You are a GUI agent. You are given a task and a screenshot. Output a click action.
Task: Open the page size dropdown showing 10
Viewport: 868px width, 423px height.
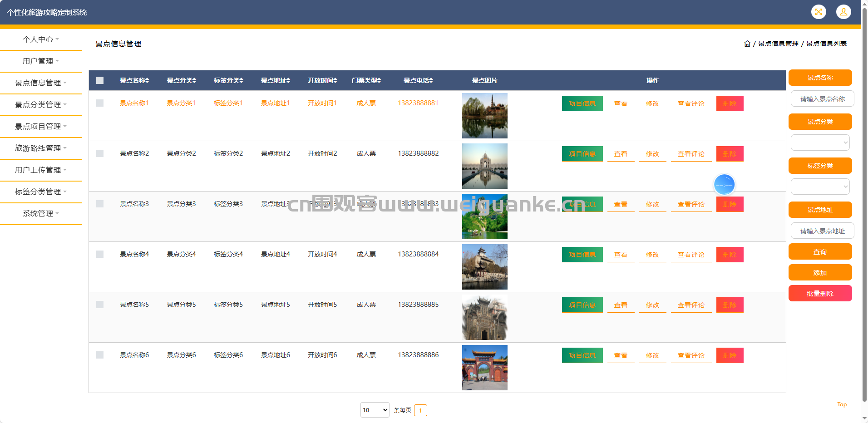(x=375, y=410)
